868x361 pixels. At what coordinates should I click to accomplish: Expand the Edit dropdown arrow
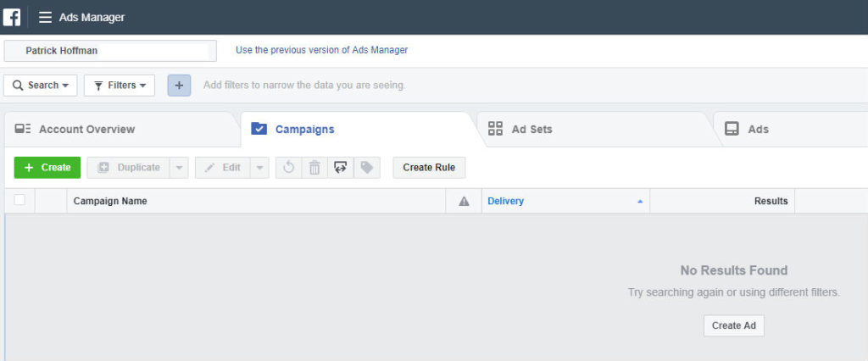[259, 167]
